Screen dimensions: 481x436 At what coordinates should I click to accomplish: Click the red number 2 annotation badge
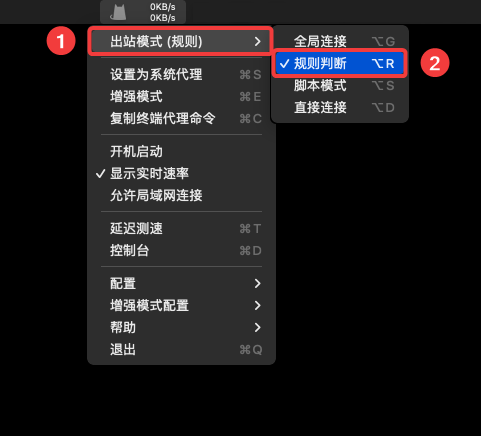(435, 63)
